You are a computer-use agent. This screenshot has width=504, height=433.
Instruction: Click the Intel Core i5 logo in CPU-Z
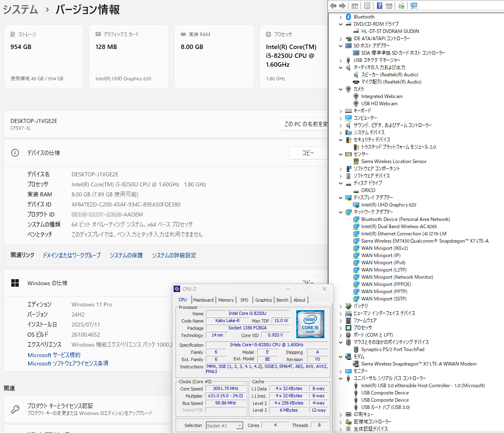[x=310, y=324]
